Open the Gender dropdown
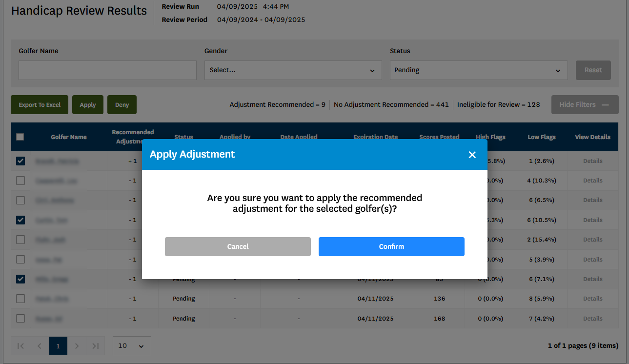This screenshot has height=364, width=629. (x=293, y=70)
